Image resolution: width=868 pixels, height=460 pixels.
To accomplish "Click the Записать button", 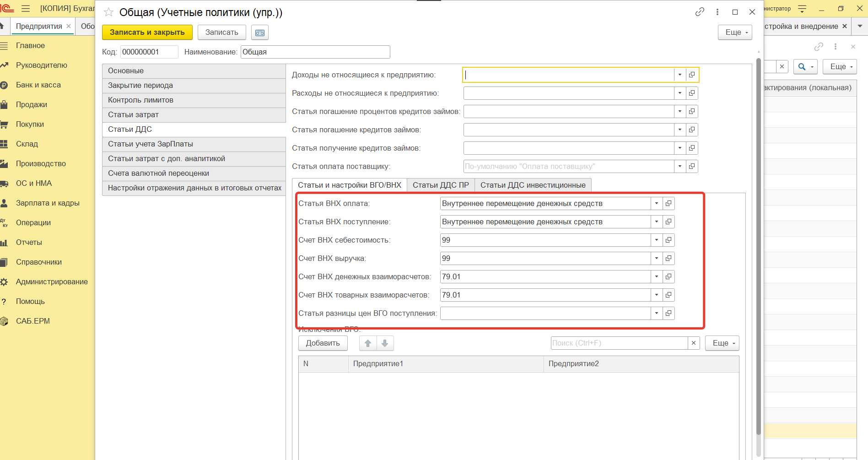I will tap(222, 32).
